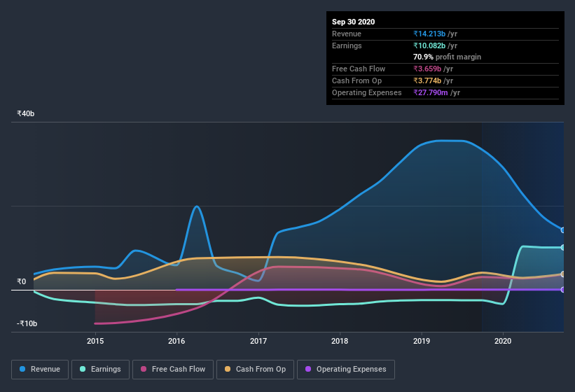This screenshot has width=575, height=392.
Task: Select the 2019 label on time axis
Action: (x=422, y=341)
